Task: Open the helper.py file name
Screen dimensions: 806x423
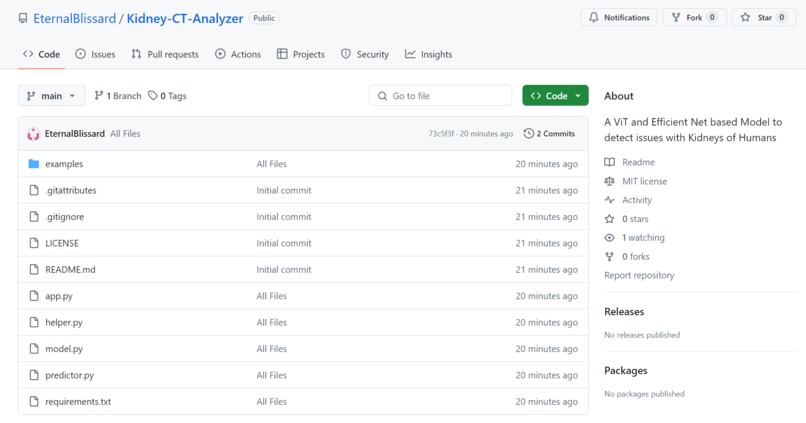Action: pos(64,322)
